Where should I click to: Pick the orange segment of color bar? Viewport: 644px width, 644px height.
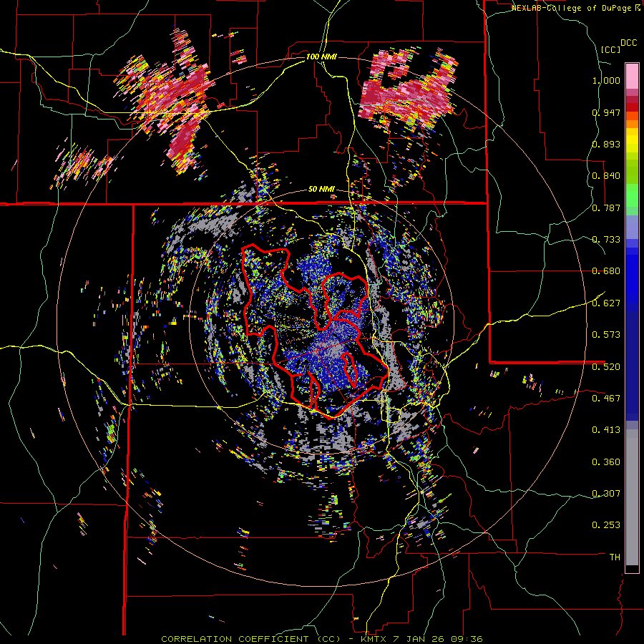(x=632, y=124)
